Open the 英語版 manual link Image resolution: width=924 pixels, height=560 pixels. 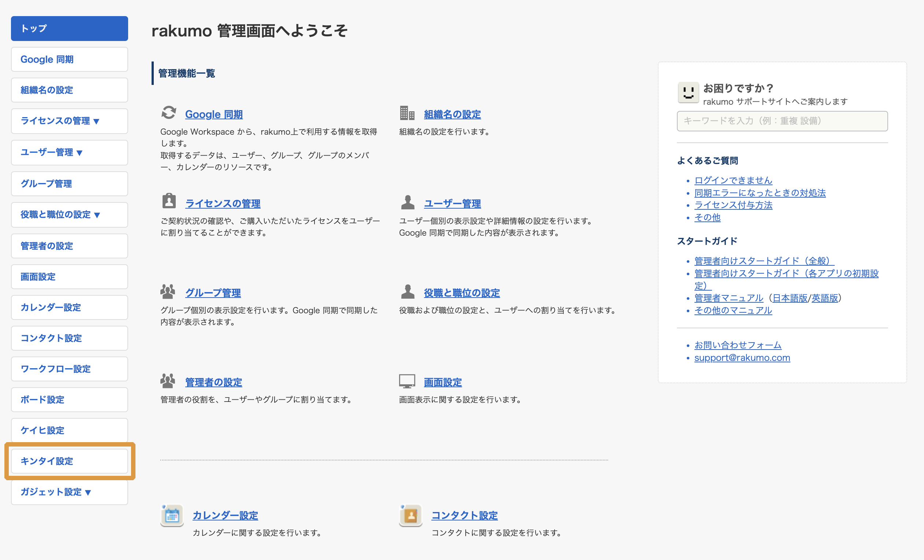[825, 298]
